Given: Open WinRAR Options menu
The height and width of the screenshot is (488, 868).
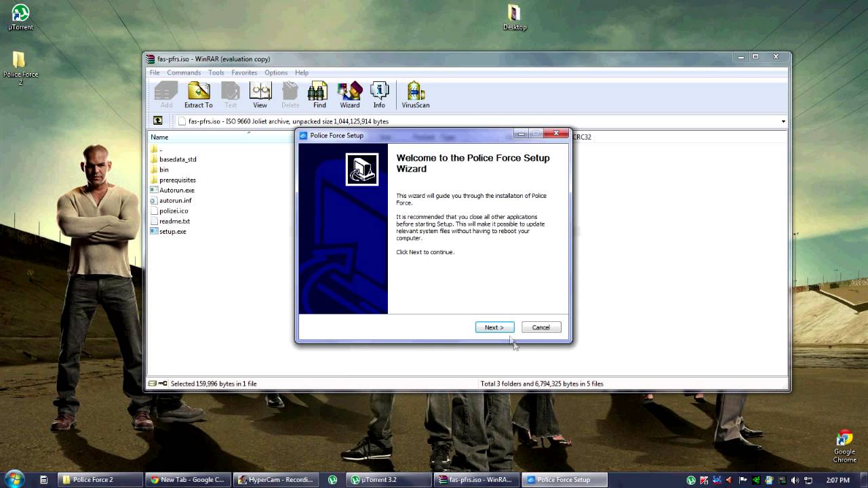Looking at the screenshot, I should coord(276,73).
